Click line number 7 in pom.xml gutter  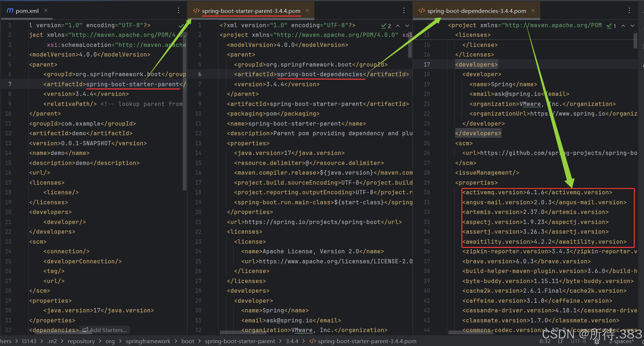pyautogui.click(x=10, y=84)
